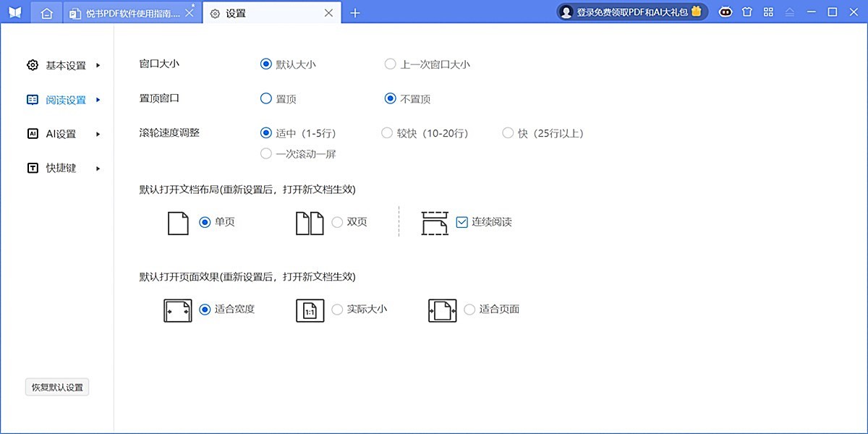
Task: Click the single page document icon beside 单页
Action: coord(177,223)
